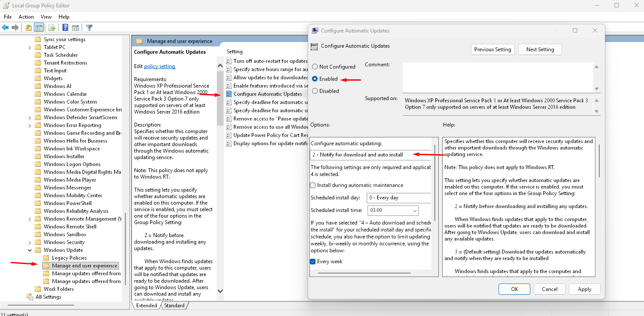
Task: Click the Up One Level folder icon
Action: (28, 28)
